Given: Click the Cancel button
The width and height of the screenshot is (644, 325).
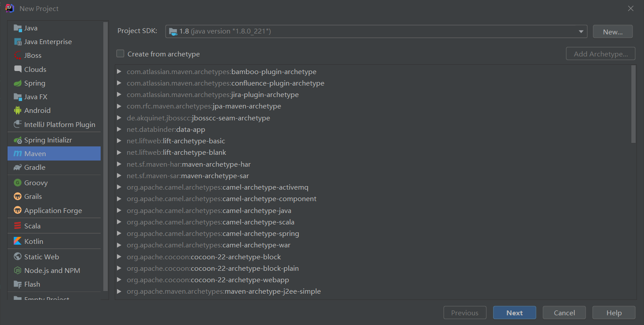Looking at the screenshot, I should [564, 313].
